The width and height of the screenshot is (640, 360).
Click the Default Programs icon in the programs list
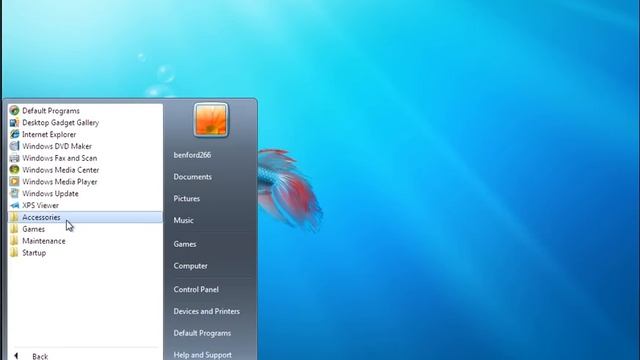[x=15, y=111]
